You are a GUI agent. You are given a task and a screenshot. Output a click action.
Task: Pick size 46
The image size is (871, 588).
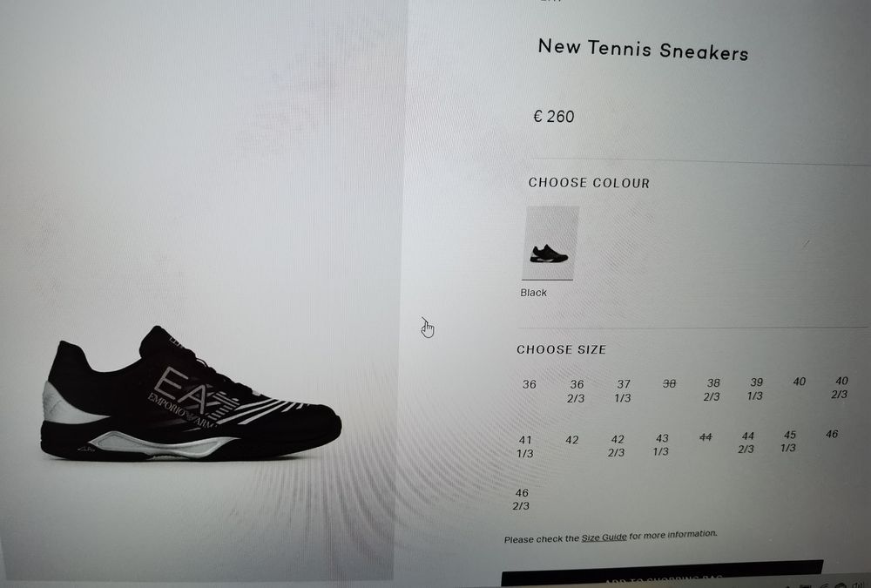pos(832,434)
